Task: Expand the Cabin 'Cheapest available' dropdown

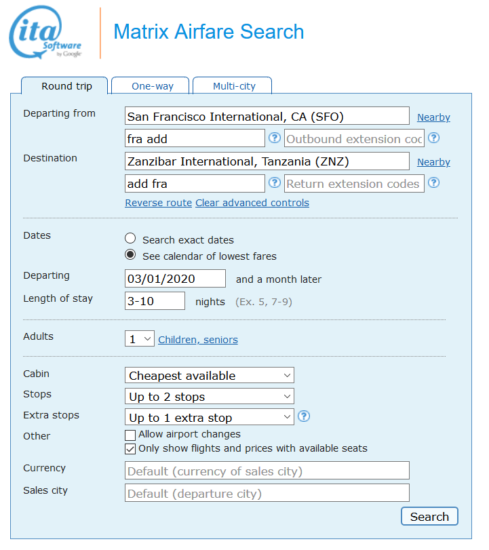Action: pos(209,375)
